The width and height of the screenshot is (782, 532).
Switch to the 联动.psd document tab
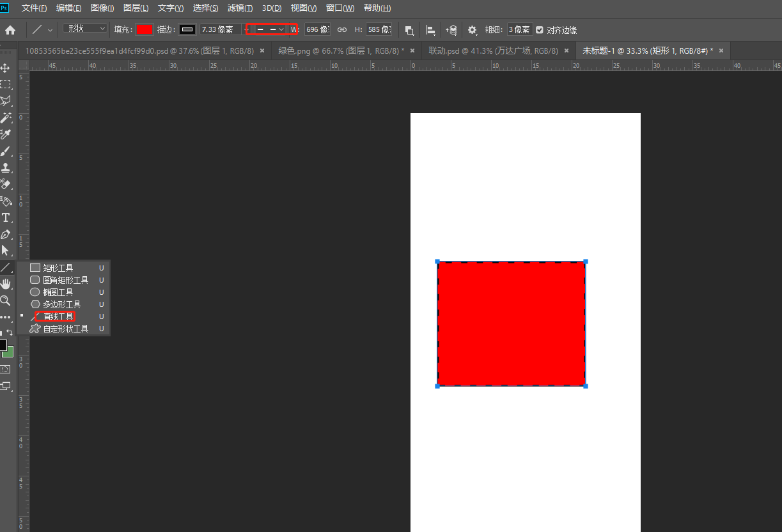click(x=493, y=51)
